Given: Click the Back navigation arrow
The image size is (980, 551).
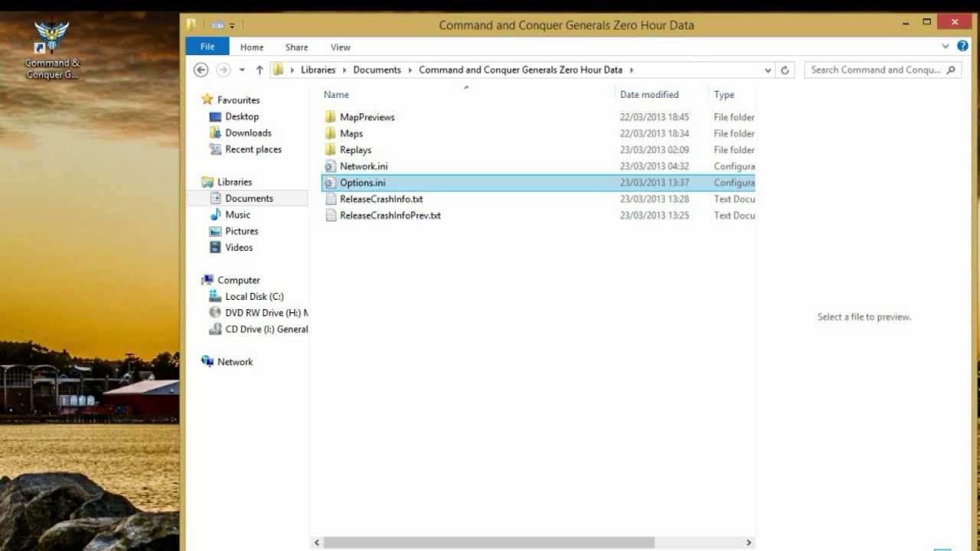Looking at the screenshot, I should (x=201, y=70).
